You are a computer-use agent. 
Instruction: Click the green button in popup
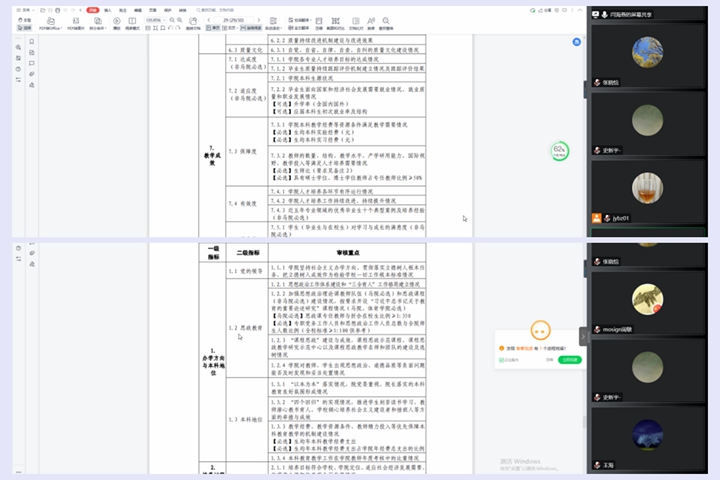click(x=569, y=359)
